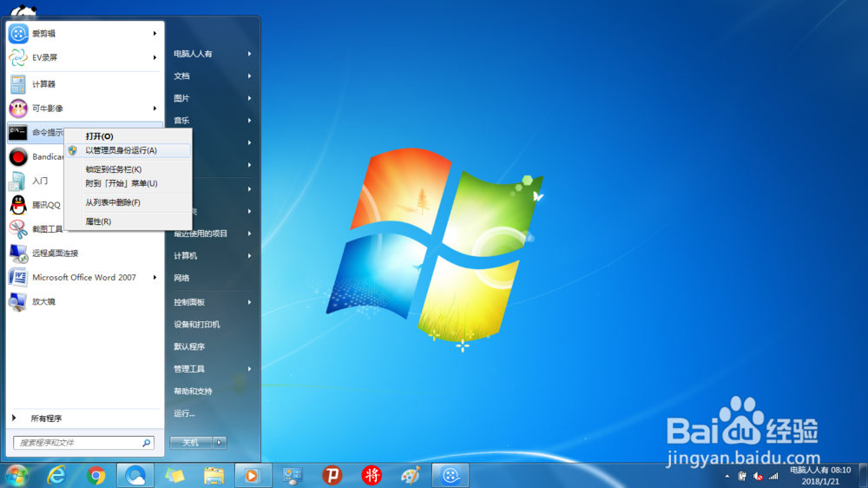Click the network signal tray icon
Image resolution: width=868 pixels, height=488 pixels.
773,477
